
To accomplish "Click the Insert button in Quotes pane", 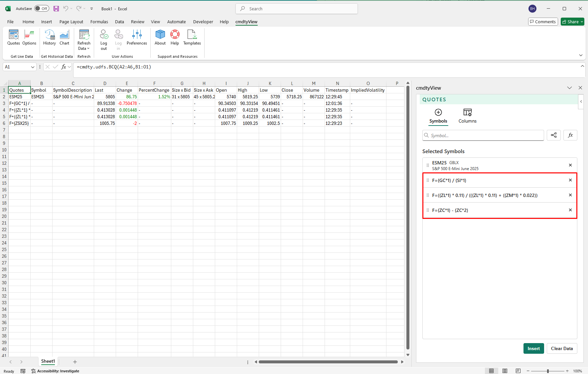I will click(x=533, y=348).
